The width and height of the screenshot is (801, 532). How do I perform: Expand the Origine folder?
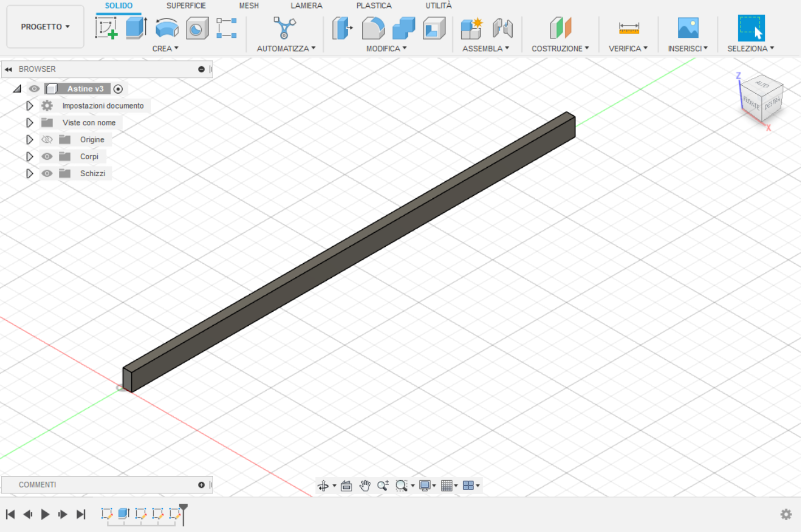tap(29, 139)
